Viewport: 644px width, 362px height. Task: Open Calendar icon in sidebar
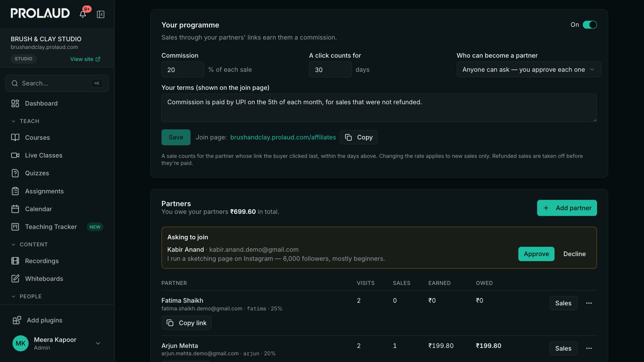pyautogui.click(x=15, y=209)
